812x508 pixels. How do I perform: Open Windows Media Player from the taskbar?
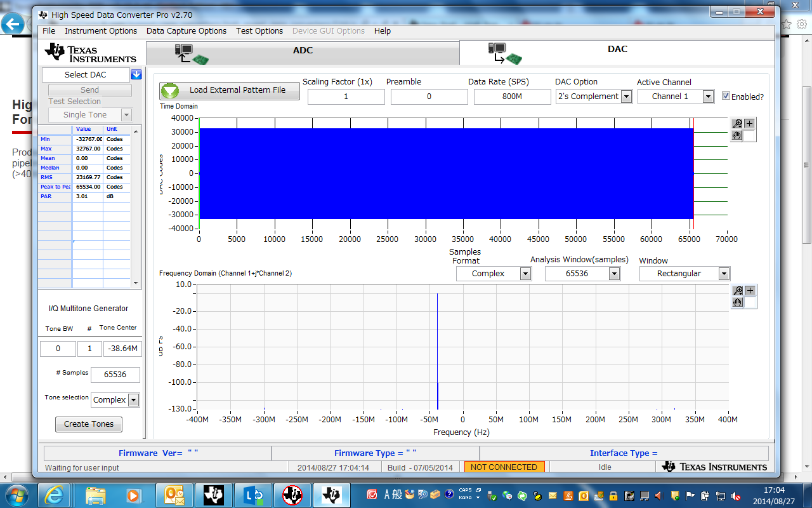(x=133, y=495)
